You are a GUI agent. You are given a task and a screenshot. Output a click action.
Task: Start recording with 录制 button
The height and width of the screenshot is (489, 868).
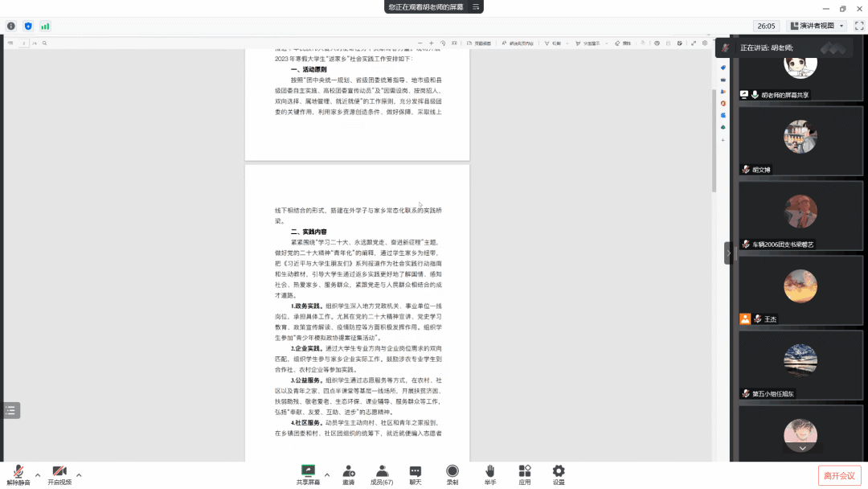pyautogui.click(x=452, y=474)
